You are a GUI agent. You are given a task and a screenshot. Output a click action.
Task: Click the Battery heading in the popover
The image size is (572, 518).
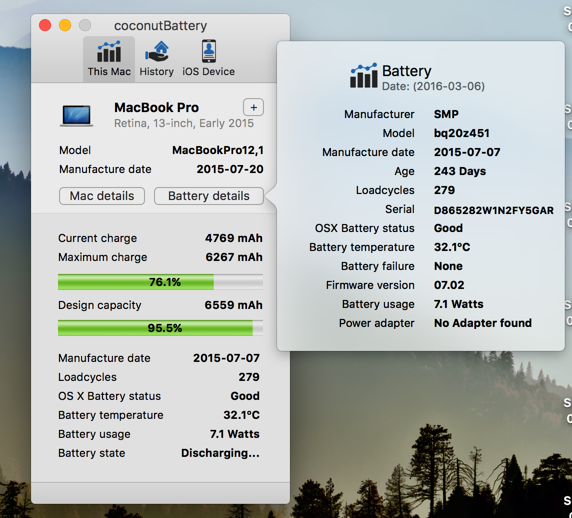pyautogui.click(x=406, y=71)
